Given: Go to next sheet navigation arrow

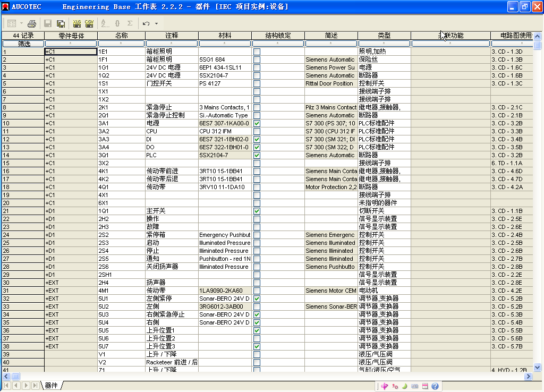Looking at the screenshot, I should [x=26, y=386].
